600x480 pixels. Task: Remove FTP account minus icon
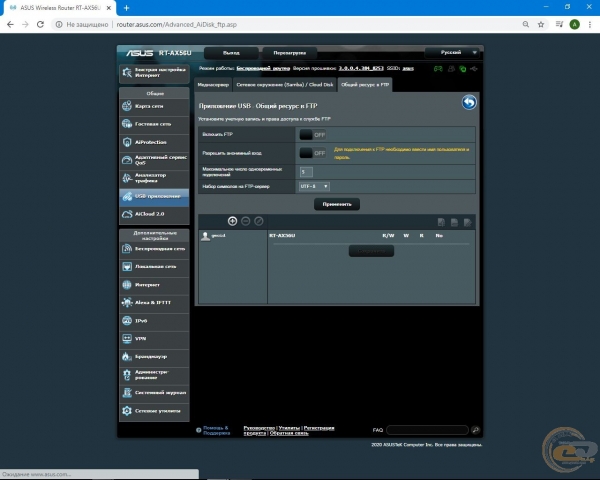(246, 221)
